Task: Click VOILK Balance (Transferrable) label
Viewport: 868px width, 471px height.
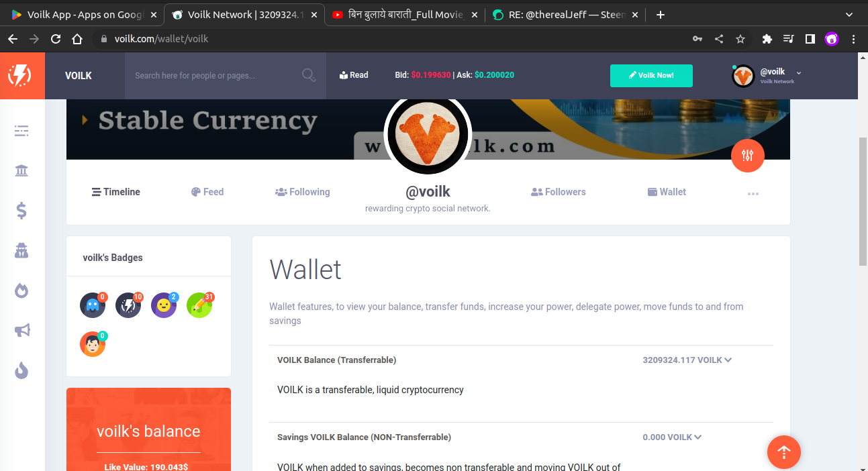Action: click(x=337, y=360)
